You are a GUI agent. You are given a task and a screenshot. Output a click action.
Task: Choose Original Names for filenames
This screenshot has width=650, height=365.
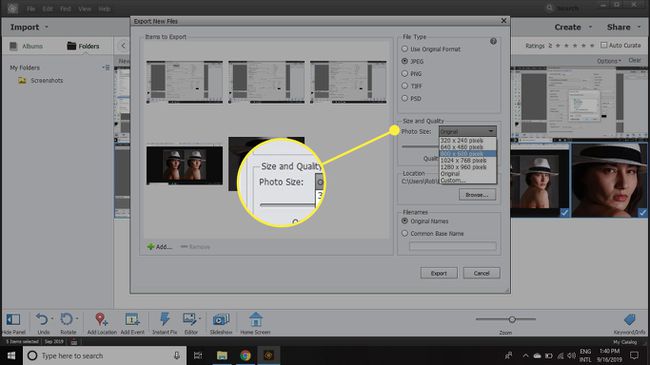[x=405, y=221]
